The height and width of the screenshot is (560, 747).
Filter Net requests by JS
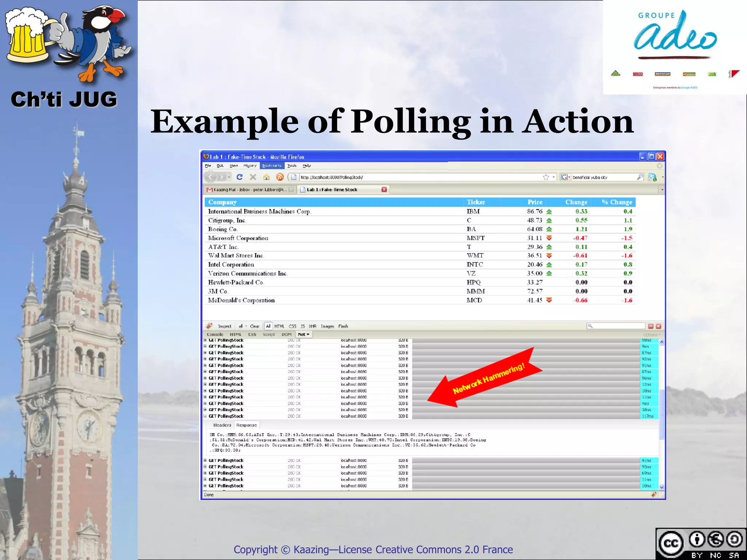(302, 326)
